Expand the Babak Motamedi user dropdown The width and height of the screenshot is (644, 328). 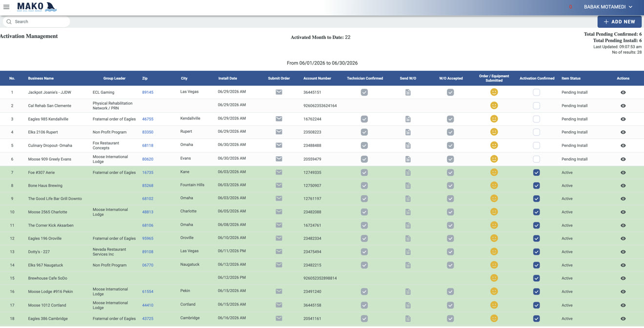point(608,7)
